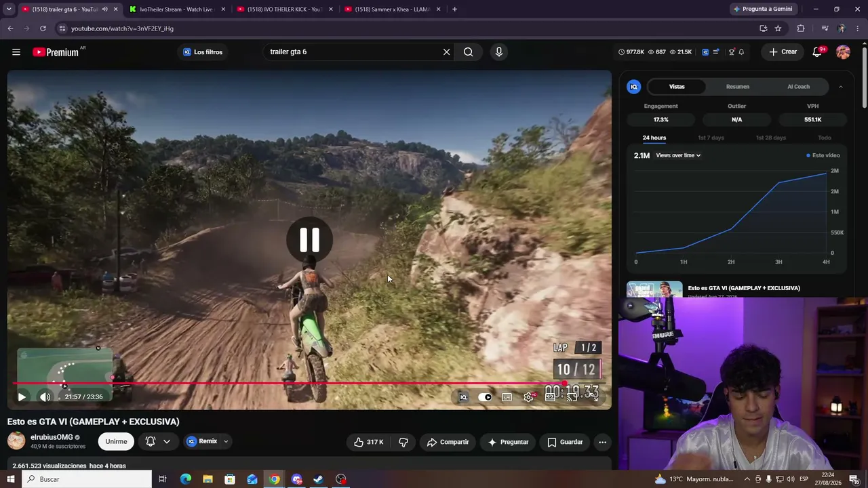Viewport: 868px width, 488px height.
Task: Dislike the video
Action: tap(403, 442)
